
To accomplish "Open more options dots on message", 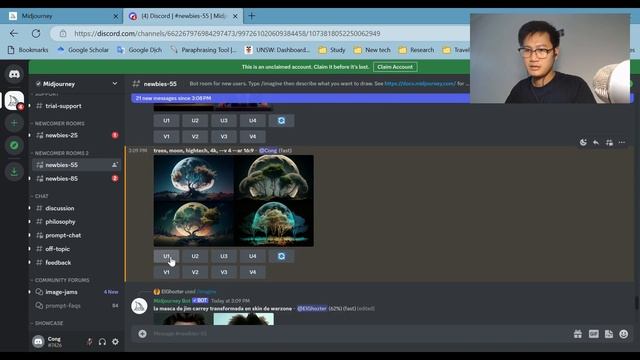I will coord(622,142).
